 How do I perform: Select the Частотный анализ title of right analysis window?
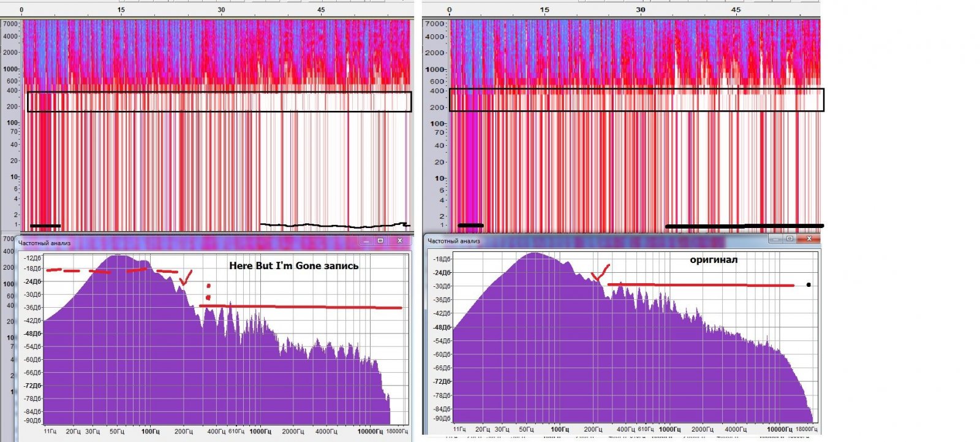click(x=454, y=241)
